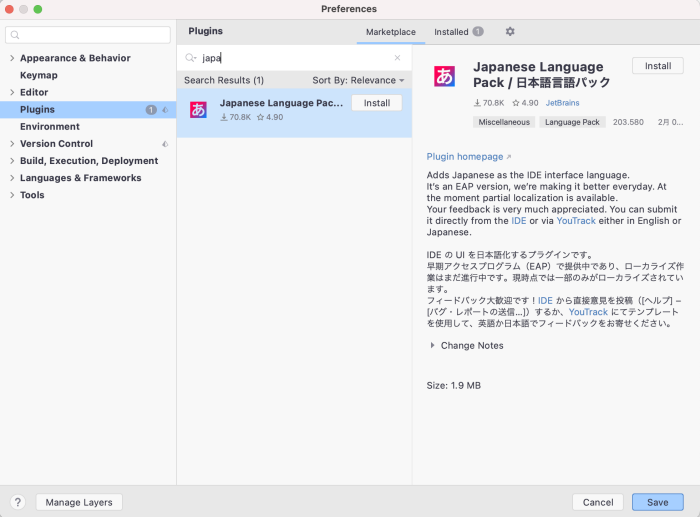Click the 4.90 rating in result row

tap(270, 117)
